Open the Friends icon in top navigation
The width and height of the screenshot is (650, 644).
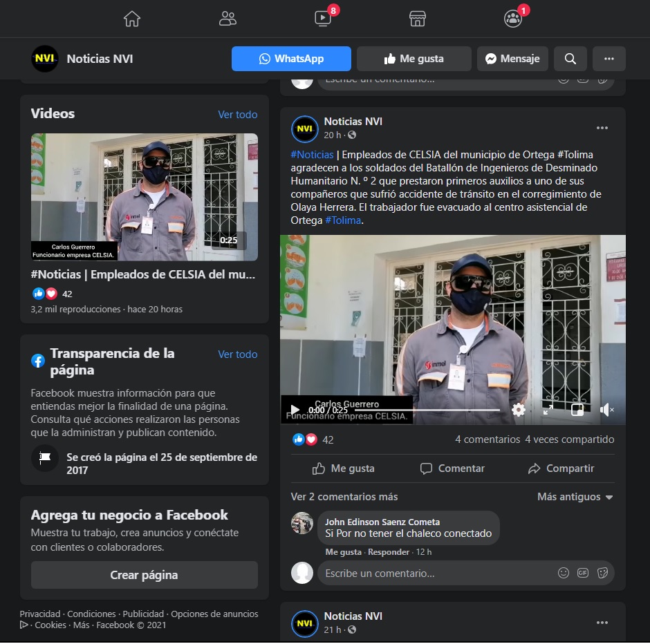point(228,19)
